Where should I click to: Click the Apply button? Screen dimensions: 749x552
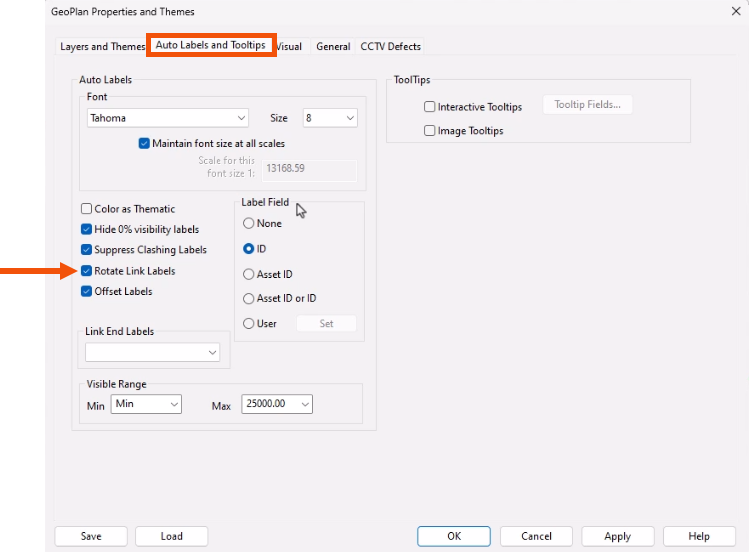618,536
